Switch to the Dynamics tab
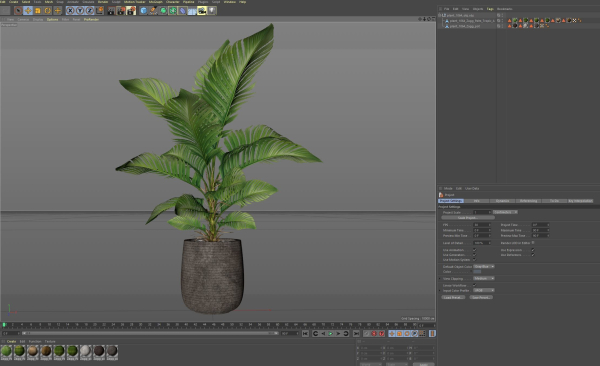600x366 pixels. [502, 201]
